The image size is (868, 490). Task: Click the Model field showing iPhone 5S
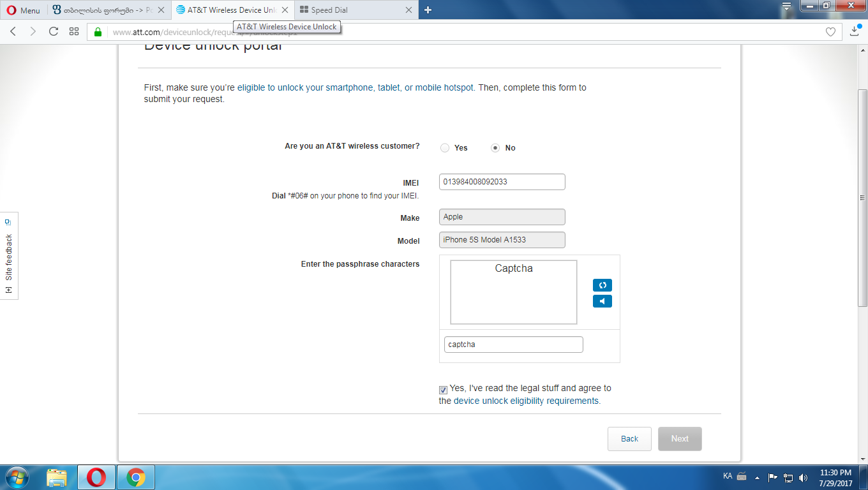pyautogui.click(x=502, y=240)
